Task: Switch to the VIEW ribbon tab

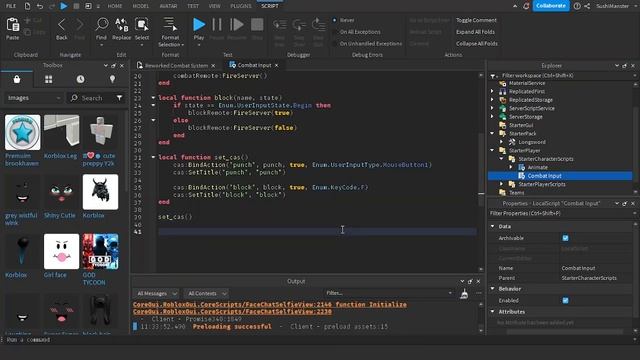Action: coord(214,6)
